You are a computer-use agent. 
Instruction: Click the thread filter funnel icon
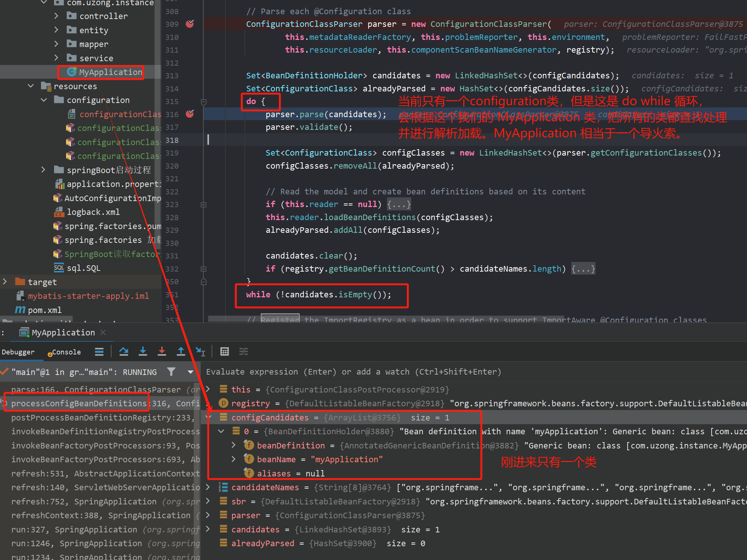(x=171, y=372)
